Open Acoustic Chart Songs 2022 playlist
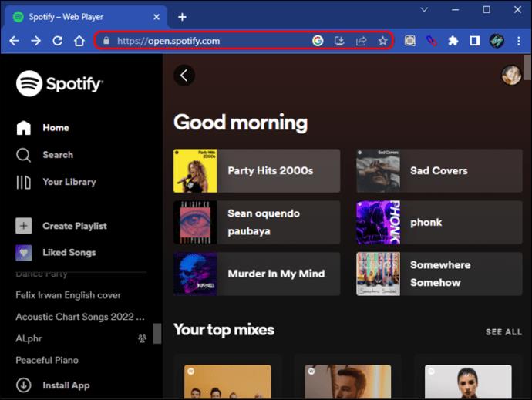The height and width of the screenshot is (400, 532). [80, 317]
